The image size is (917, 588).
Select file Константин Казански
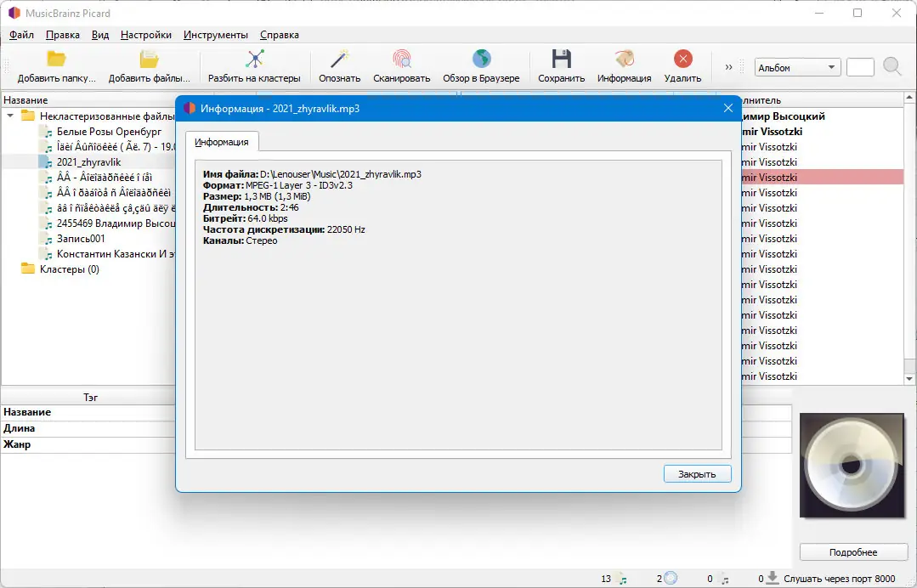coord(116,254)
